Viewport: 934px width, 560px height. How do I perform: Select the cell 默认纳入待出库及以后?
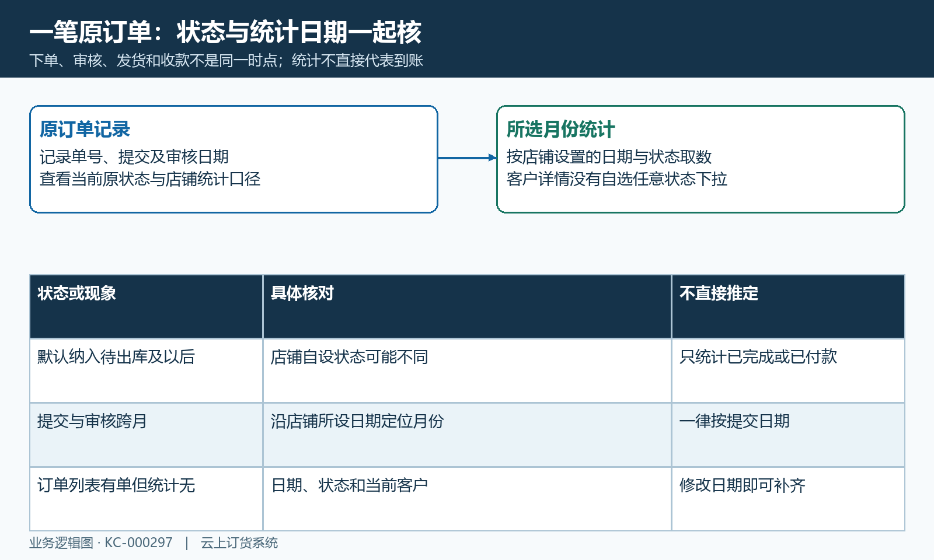[x=146, y=371]
